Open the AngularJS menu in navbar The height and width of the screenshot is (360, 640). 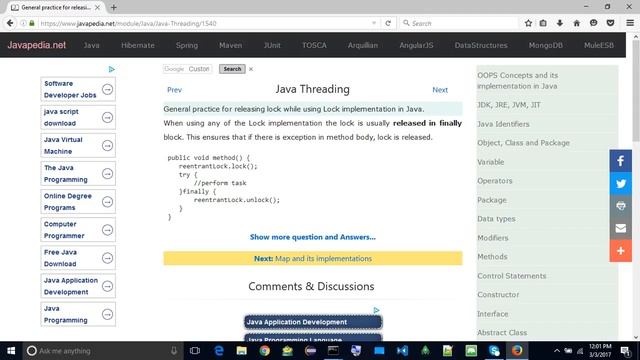pos(416,45)
